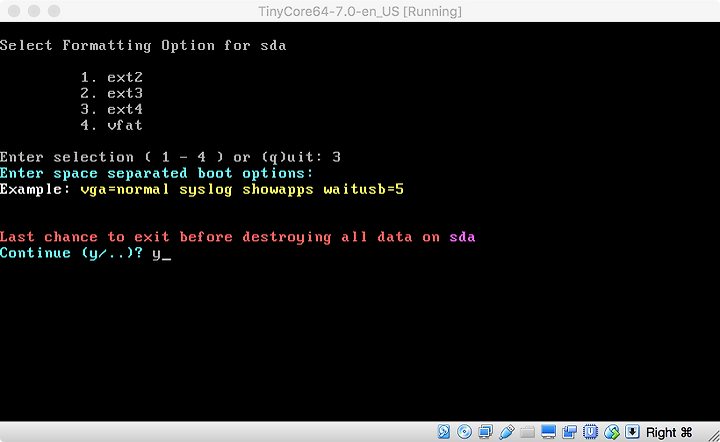Click the magenta 'sda' device name
This screenshot has width=720, height=442.
(462, 237)
